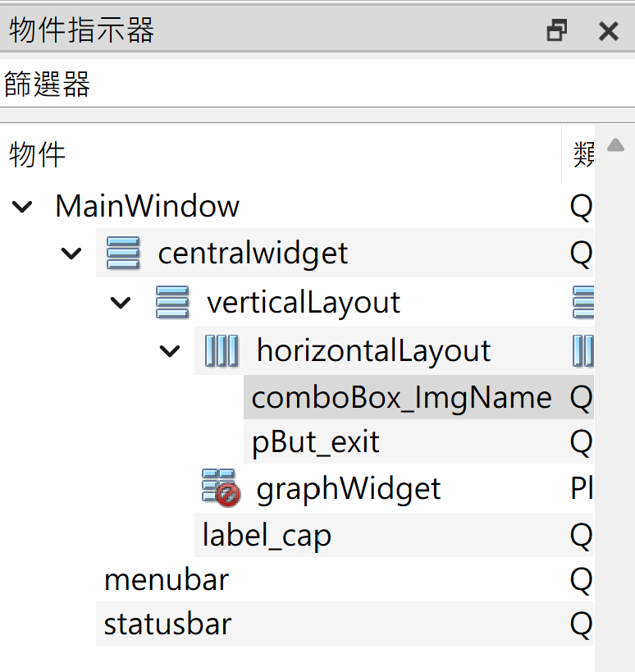Select the pBut_exit object
Screen dimensions: 635x672
[316, 443]
